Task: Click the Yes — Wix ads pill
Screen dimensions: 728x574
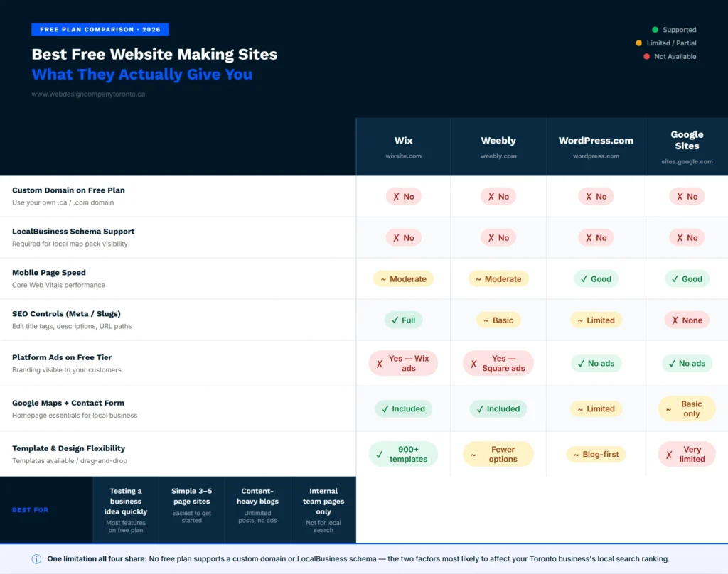Action: pyautogui.click(x=404, y=363)
